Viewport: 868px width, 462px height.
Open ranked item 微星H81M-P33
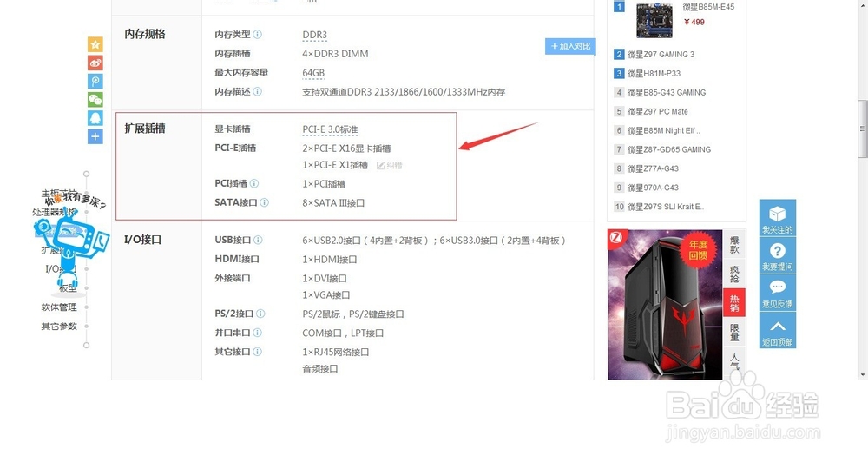[x=654, y=73]
